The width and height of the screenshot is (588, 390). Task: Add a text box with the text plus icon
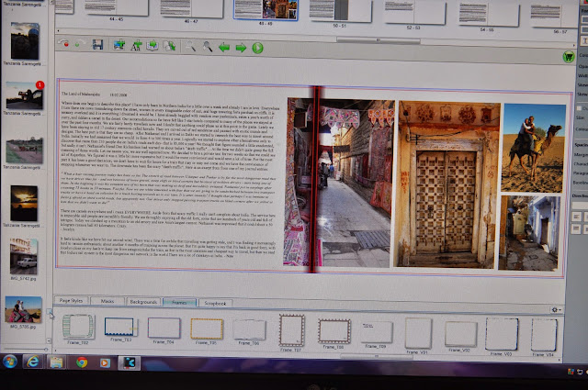pos(136,45)
